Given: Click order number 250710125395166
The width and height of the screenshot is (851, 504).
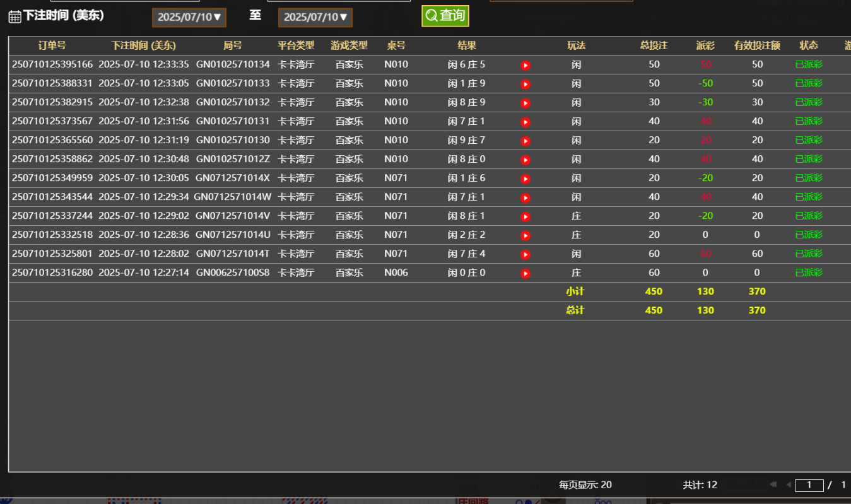Looking at the screenshot, I should (x=52, y=64).
